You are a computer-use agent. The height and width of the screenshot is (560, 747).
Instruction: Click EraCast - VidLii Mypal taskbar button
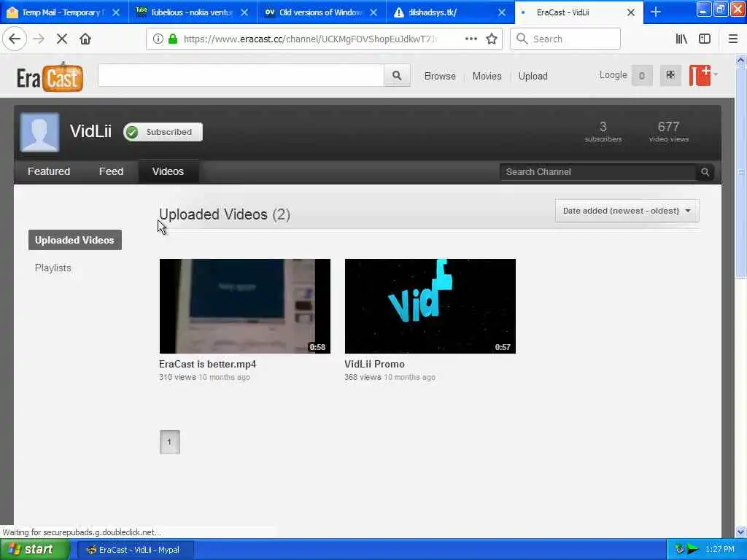(135, 550)
